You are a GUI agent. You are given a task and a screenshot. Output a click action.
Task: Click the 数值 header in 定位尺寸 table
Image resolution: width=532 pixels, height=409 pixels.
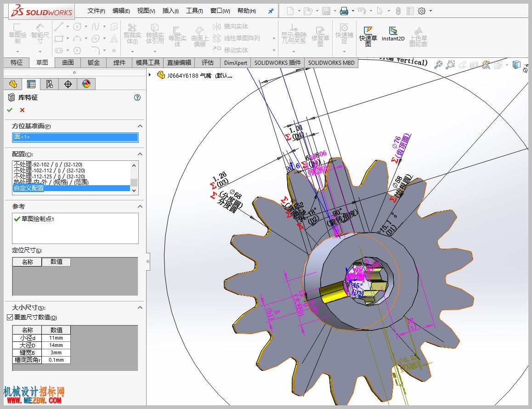click(x=57, y=261)
